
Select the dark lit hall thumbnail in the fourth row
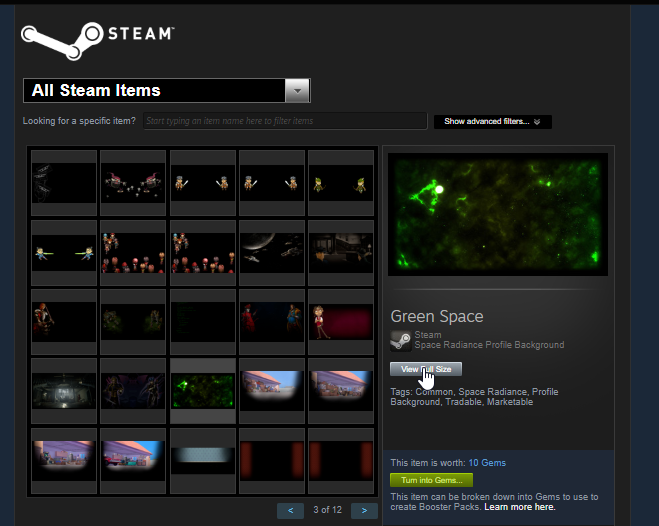[64, 391]
